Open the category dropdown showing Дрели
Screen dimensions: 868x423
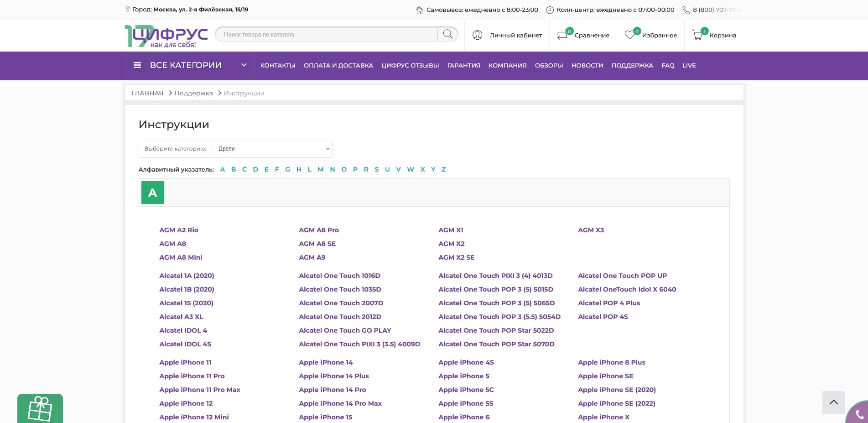tap(272, 149)
